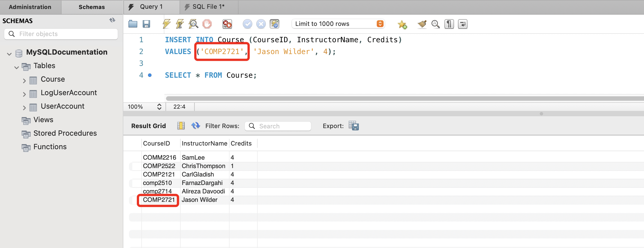Image resolution: width=644 pixels, height=248 pixels.
Task: Toggle auto-commit mode icon
Action: pyautogui.click(x=275, y=24)
